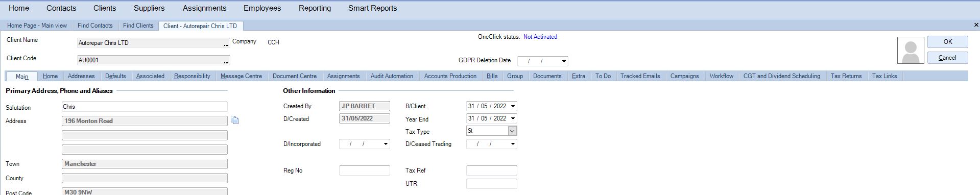Open the Message Centre tab

[241, 76]
